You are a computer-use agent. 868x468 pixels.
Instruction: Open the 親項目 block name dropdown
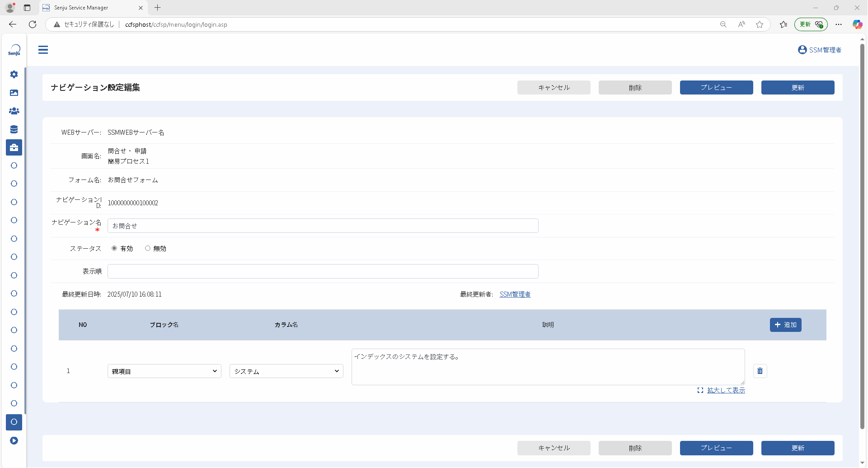tap(164, 371)
